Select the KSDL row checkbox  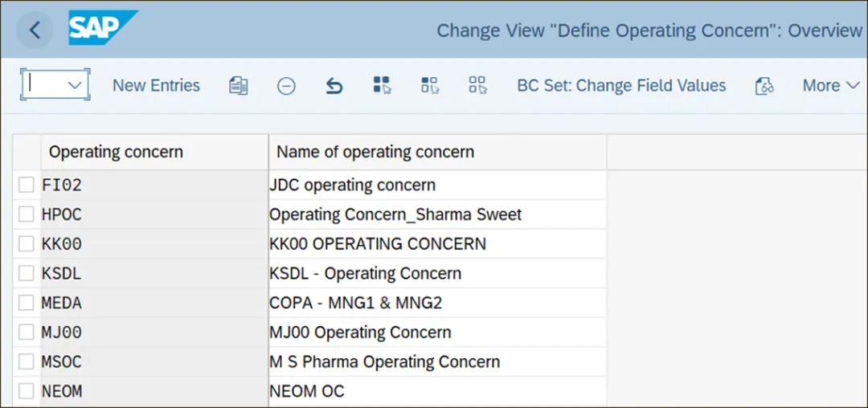point(27,274)
